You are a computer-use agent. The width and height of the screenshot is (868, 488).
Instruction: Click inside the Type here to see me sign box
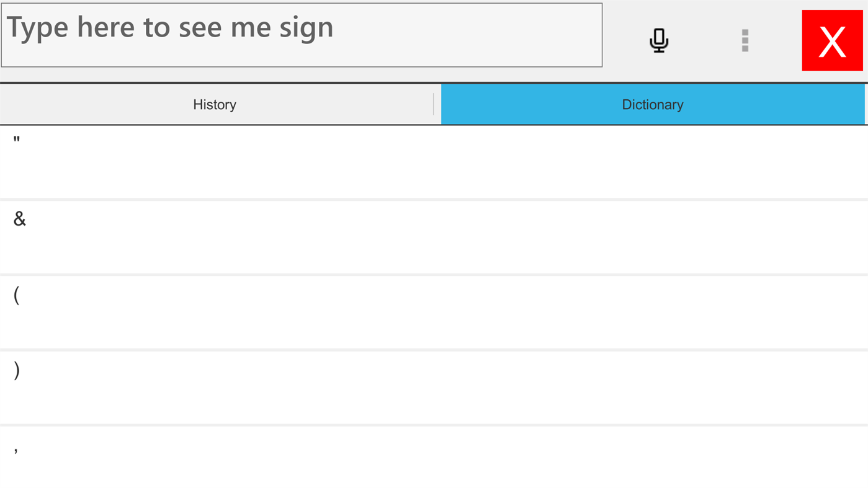pyautogui.click(x=302, y=34)
